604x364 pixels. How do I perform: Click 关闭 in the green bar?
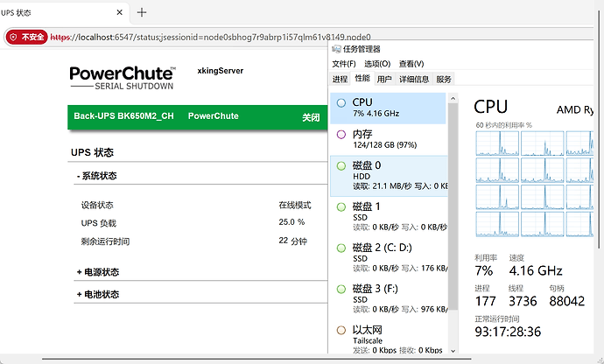[x=311, y=117]
